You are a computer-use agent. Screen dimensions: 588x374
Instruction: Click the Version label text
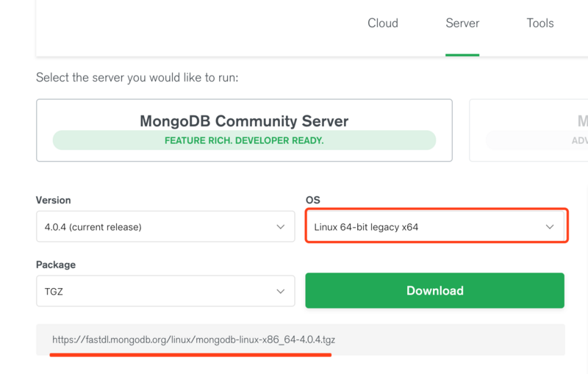coord(53,200)
